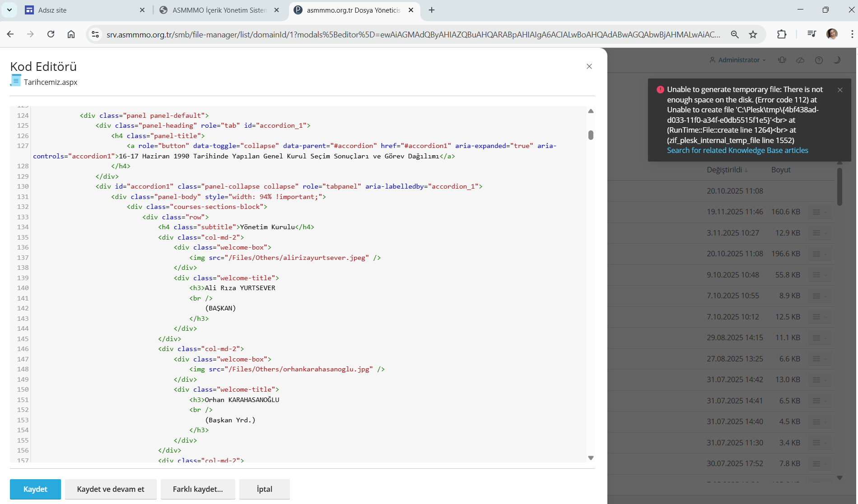Screen dimensions: 858x504
Task: Open row menu for 3.4 KB file
Action: click(x=820, y=443)
